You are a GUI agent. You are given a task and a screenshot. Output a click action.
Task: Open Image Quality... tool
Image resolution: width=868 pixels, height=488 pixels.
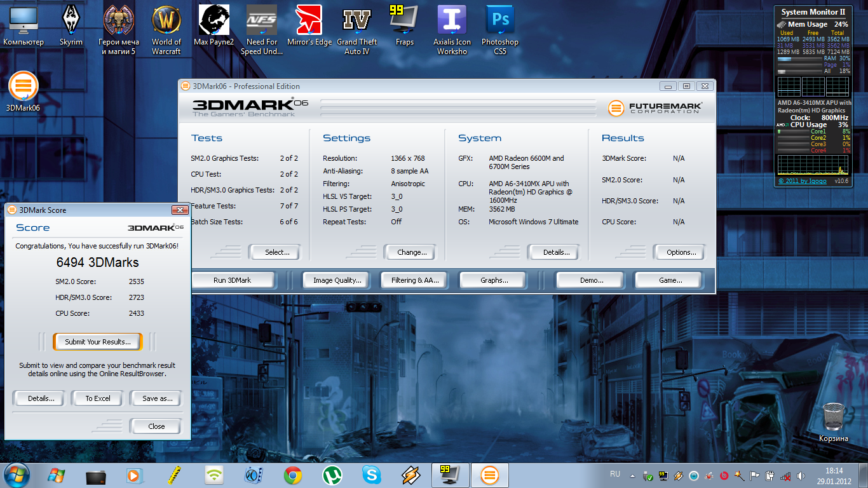pos(337,280)
